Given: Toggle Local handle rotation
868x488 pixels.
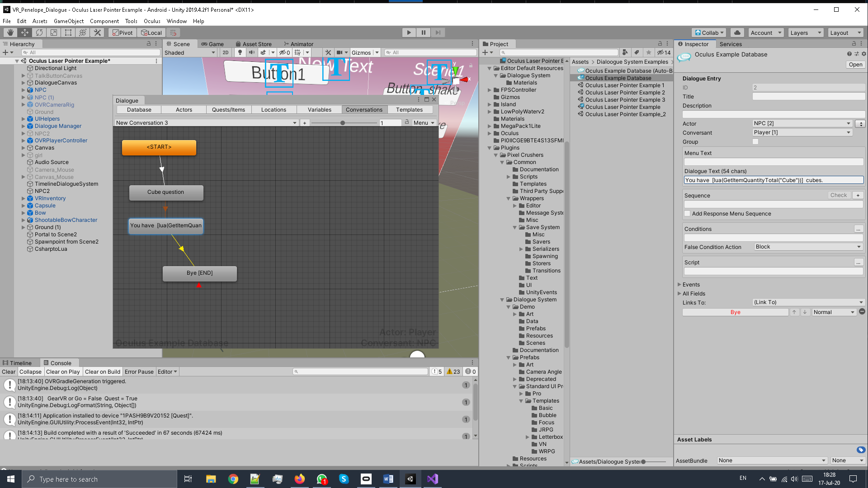Looking at the screenshot, I should point(151,33).
